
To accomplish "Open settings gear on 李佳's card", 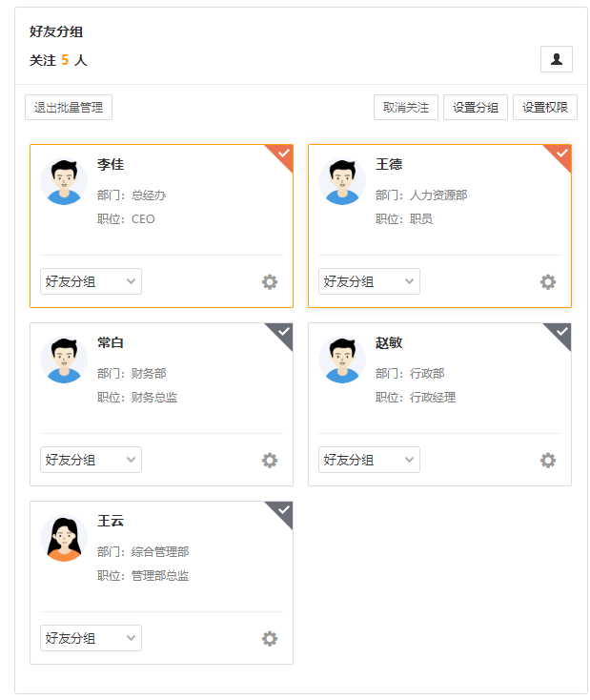I will click(270, 282).
